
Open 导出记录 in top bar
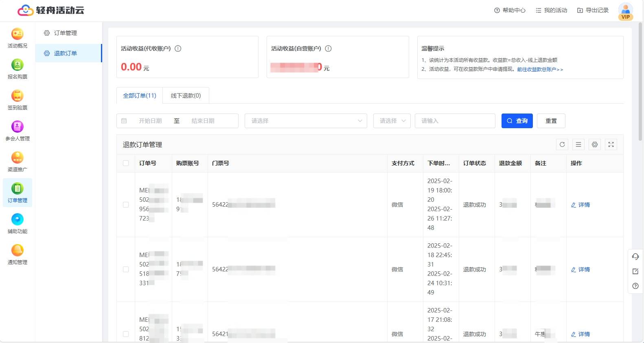pyautogui.click(x=593, y=10)
